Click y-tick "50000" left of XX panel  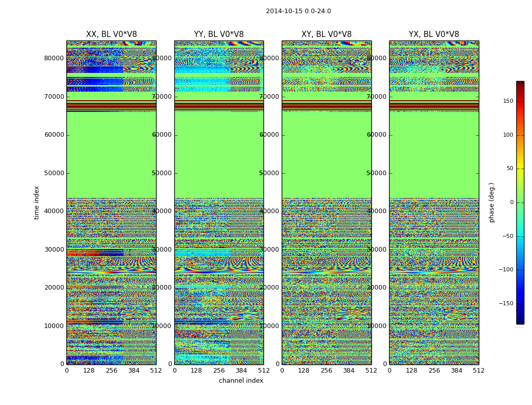(x=54, y=173)
